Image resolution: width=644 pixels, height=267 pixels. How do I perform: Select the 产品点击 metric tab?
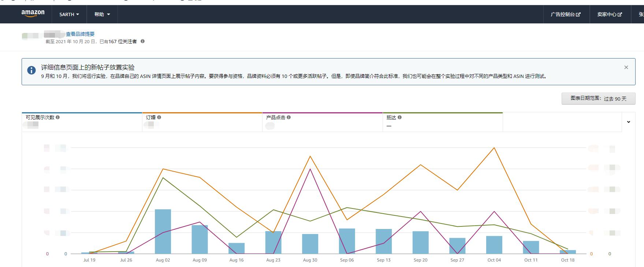(322, 122)
